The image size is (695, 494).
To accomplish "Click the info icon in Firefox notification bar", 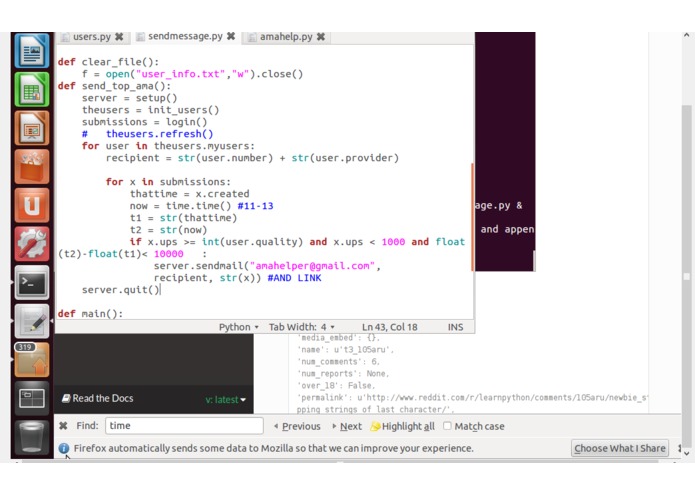I will (64, 448).
